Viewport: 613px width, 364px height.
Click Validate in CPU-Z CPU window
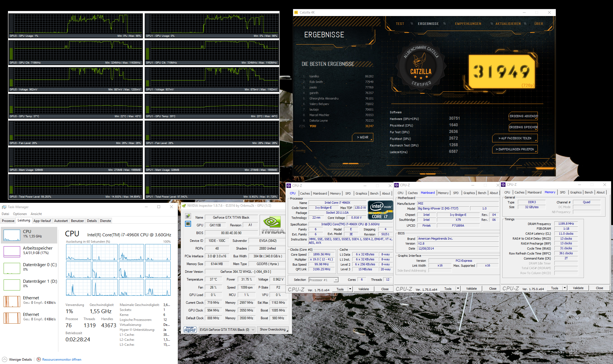364,289
